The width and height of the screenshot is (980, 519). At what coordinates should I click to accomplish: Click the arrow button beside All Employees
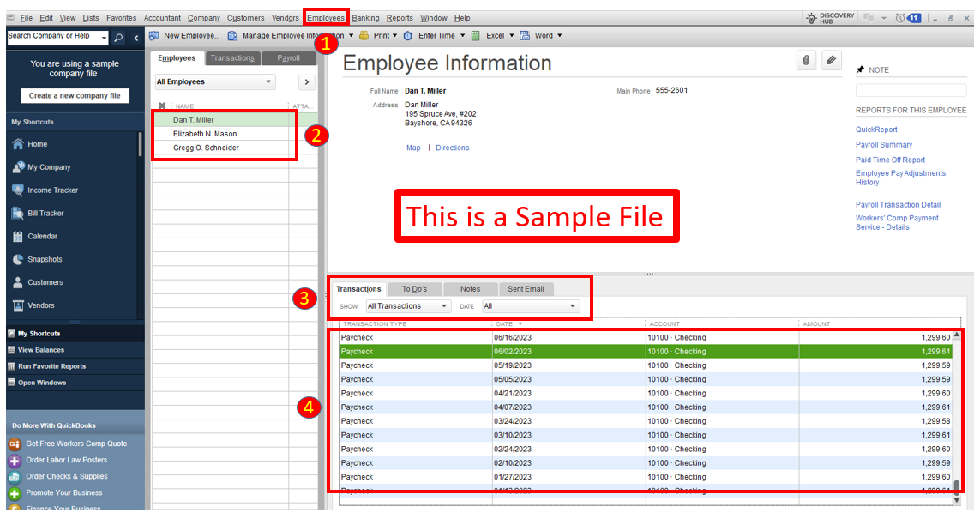(306, 81)
